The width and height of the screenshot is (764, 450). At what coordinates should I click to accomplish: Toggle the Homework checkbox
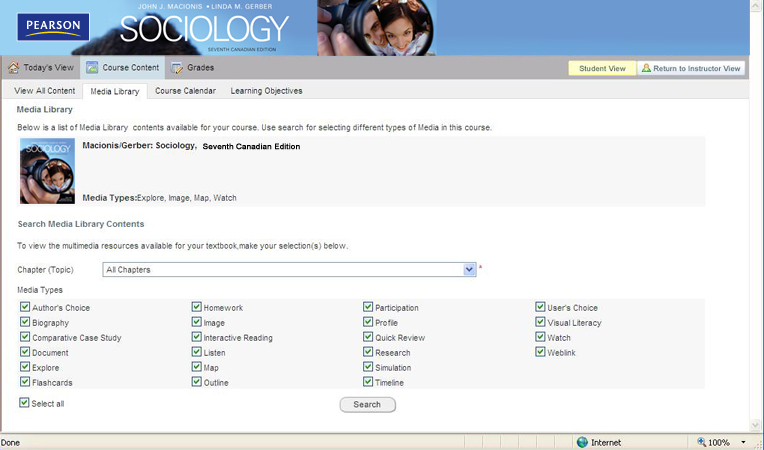pos(196,307)
